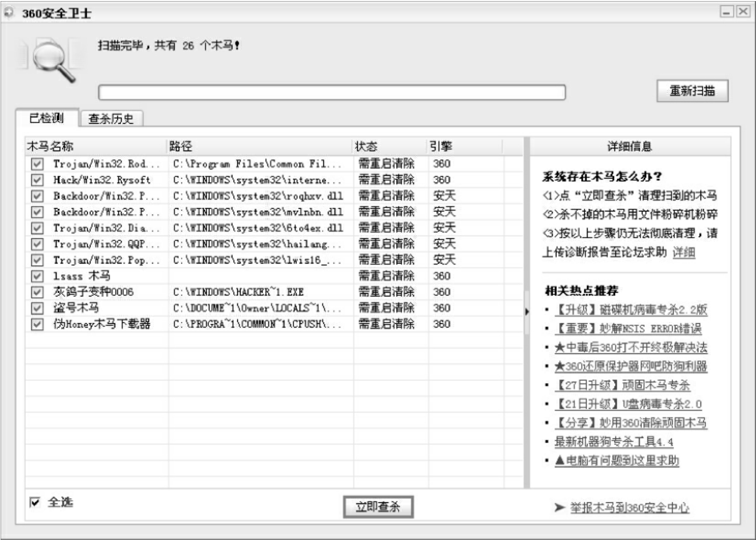Click the 安天 engine cell for roqhxv.dll

click(x=444, y=196)
